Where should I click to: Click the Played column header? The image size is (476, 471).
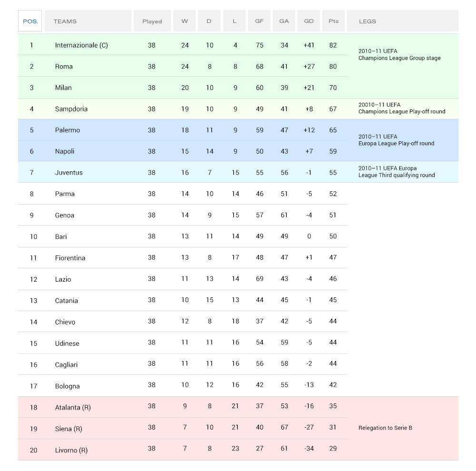[152, 21]
